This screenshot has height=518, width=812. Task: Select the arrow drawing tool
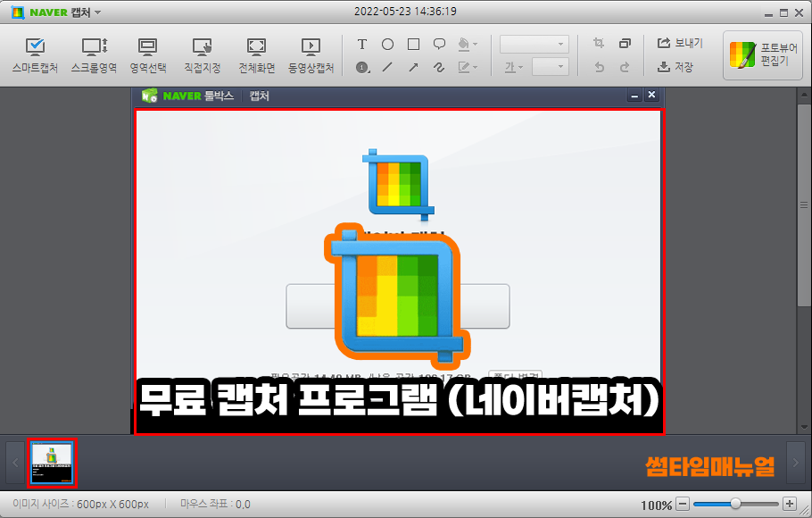[413, 67]
